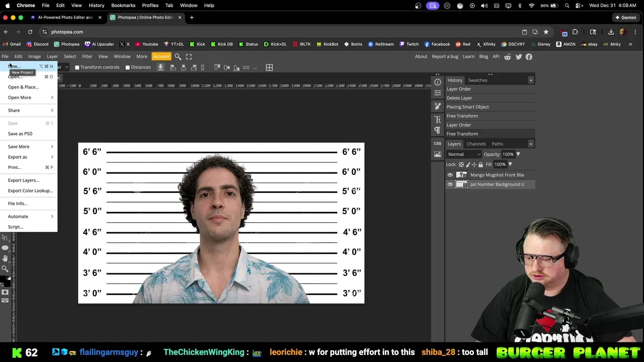Lock transparent pixels checkerboard icon
This screenshot has width=644, height=362.
pos(461,164)
